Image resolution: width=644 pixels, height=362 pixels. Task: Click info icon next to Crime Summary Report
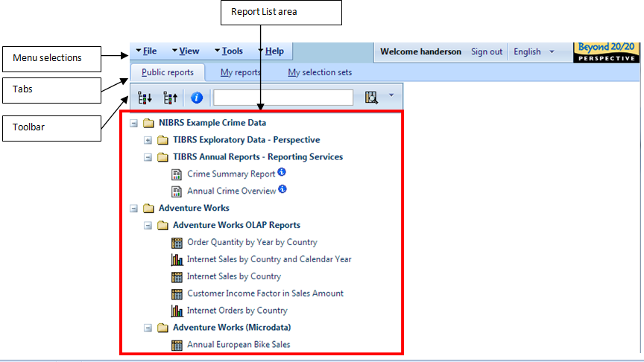tap(282, 173)
